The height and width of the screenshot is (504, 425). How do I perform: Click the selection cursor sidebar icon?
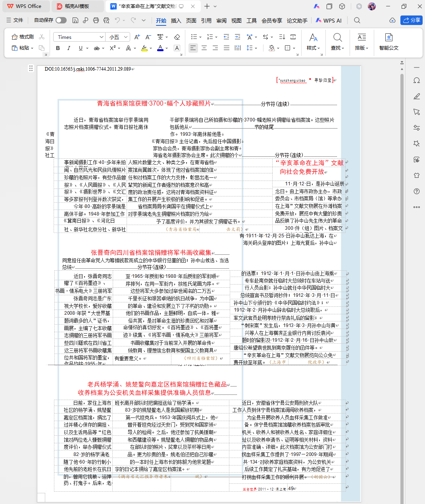pyautogui.click(x=417, y=112)
